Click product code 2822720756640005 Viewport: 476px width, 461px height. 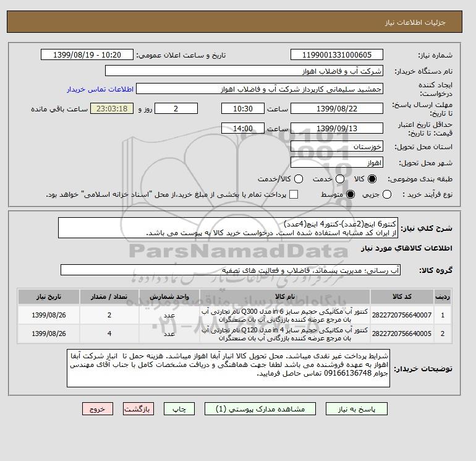coord(402,334)
